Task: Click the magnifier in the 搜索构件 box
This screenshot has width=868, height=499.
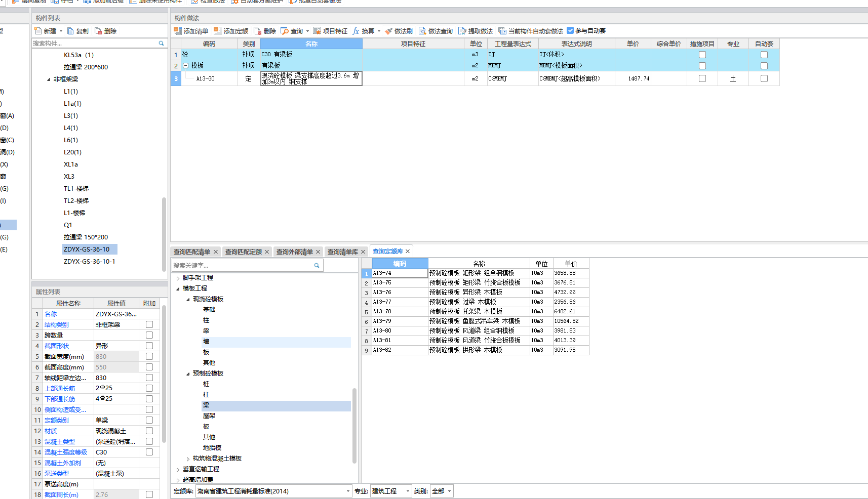Action: 162,44
